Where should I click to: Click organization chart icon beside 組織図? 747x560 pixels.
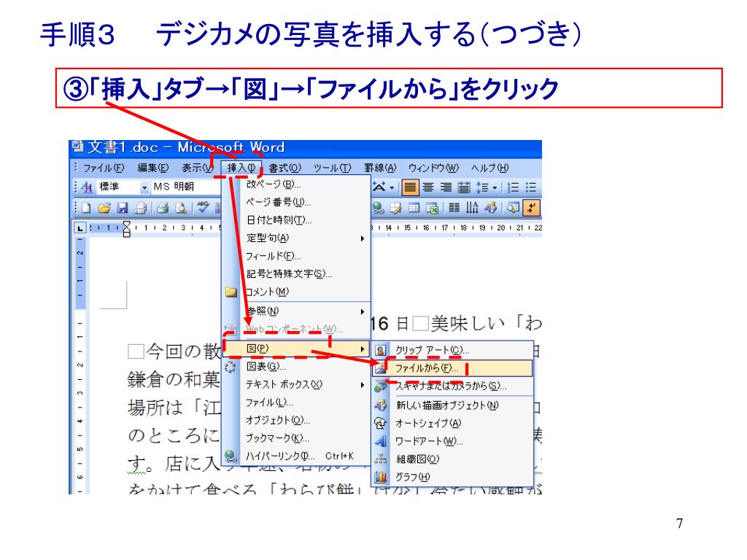[380, 459]
